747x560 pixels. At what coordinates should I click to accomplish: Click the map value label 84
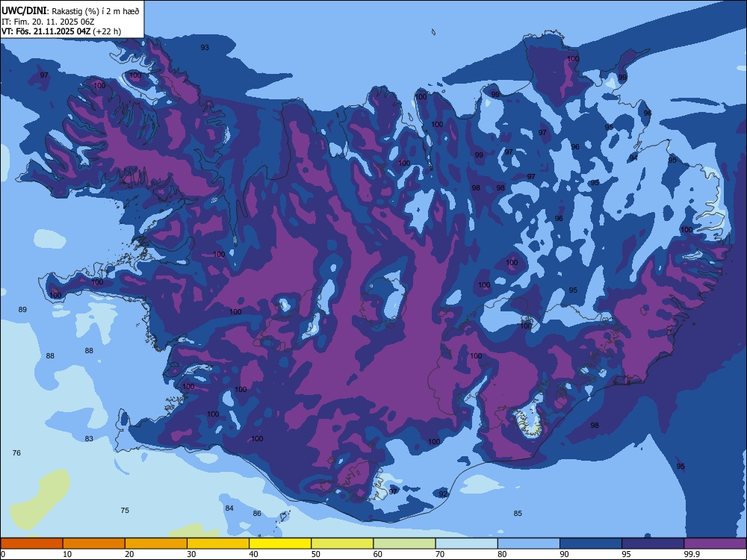[x=229, y=508]
